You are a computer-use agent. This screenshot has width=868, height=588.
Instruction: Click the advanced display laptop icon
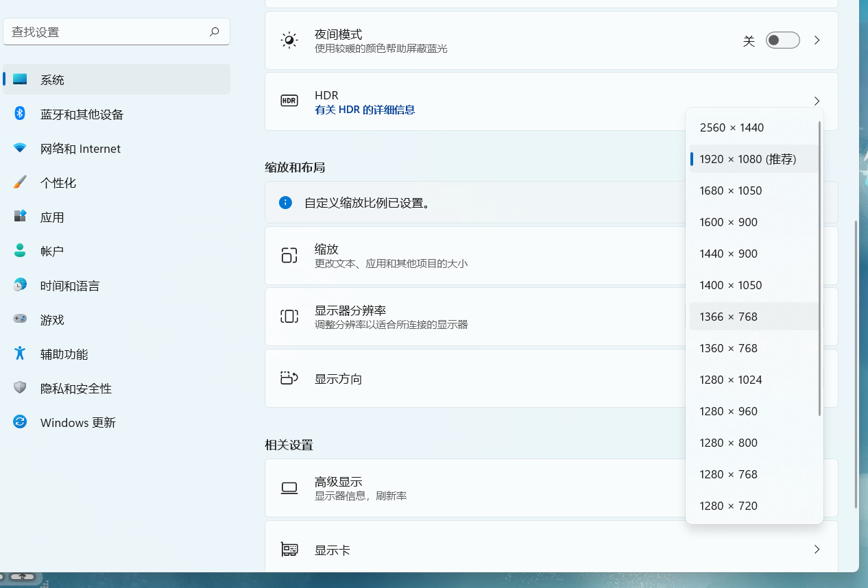[x=289, y=488]
